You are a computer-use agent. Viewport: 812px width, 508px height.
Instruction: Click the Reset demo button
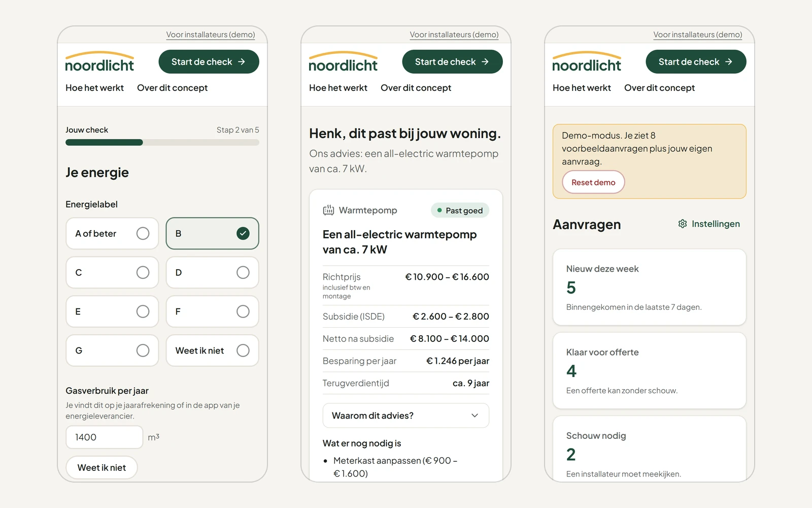[x=593, y=182]
